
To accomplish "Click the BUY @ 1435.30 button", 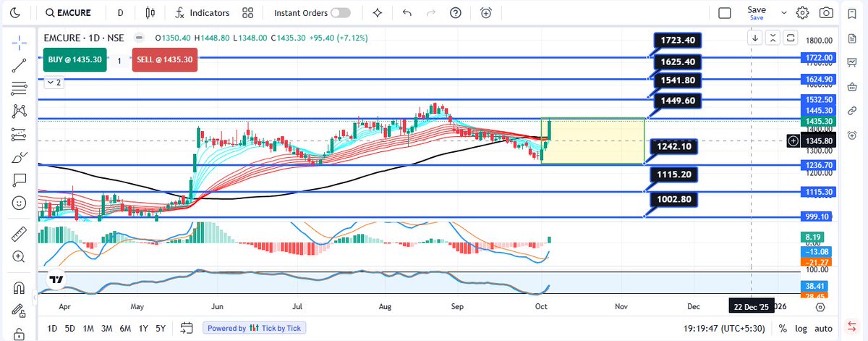I will pyautogui.click(x=75, y=60).
